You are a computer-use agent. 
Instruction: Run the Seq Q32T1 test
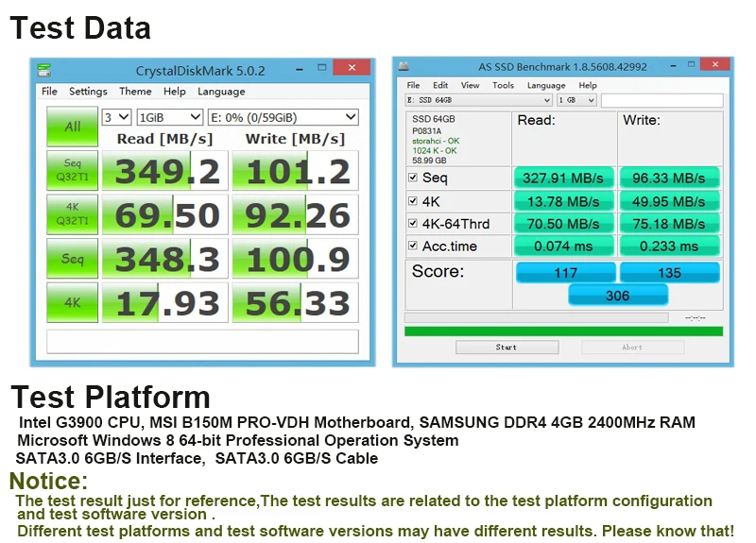[73, 170]
